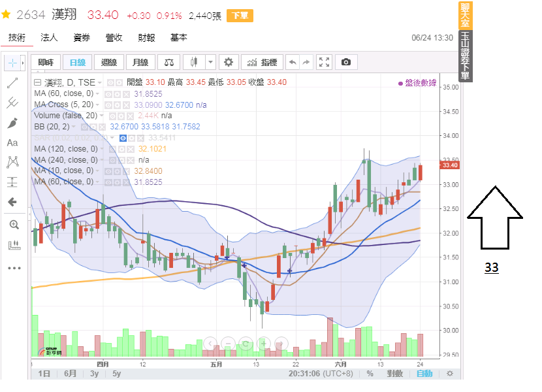Open chart settings gear in toolbar
The image size is (542, 392).
click(228, 63)
